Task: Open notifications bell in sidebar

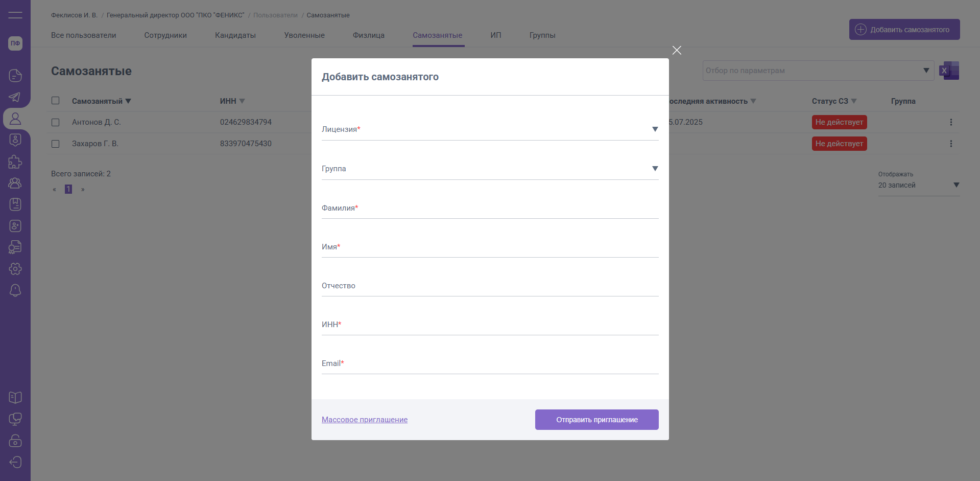Action: click(15, 290)
